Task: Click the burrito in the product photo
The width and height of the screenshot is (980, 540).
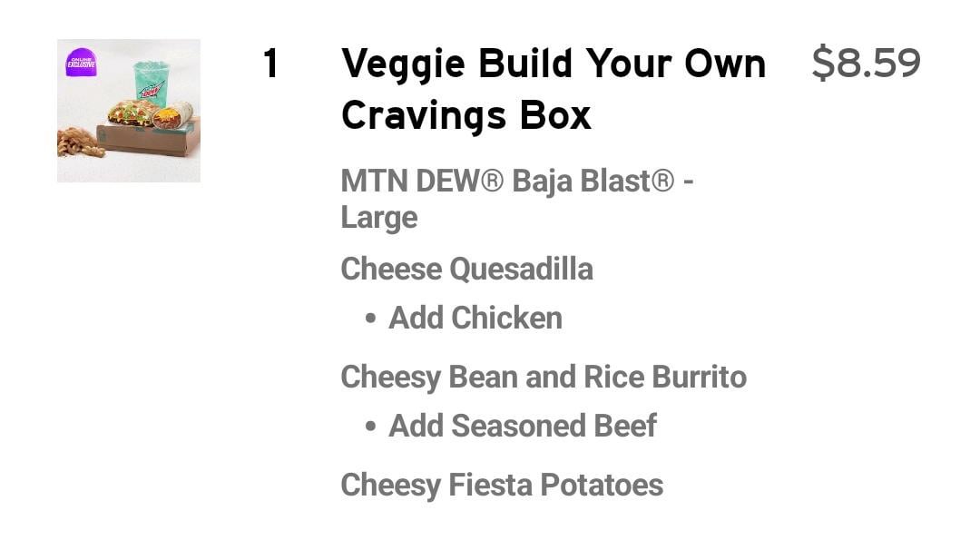Action: [175, 116]
